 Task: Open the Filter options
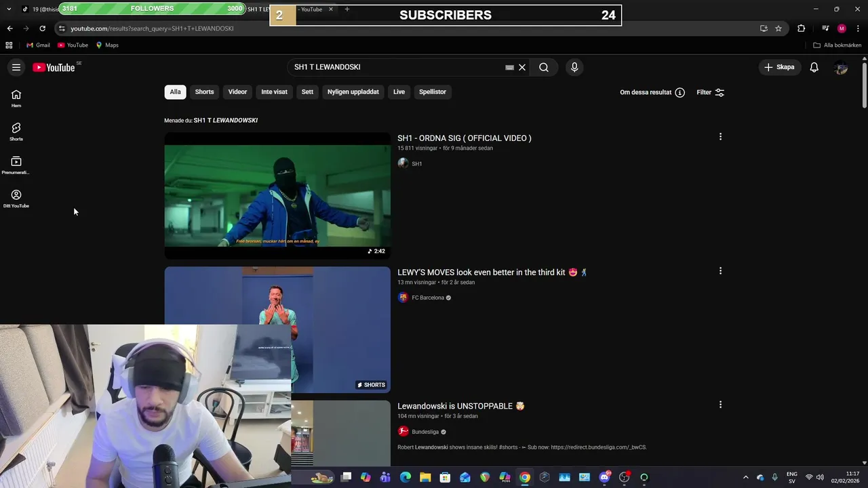711,92
